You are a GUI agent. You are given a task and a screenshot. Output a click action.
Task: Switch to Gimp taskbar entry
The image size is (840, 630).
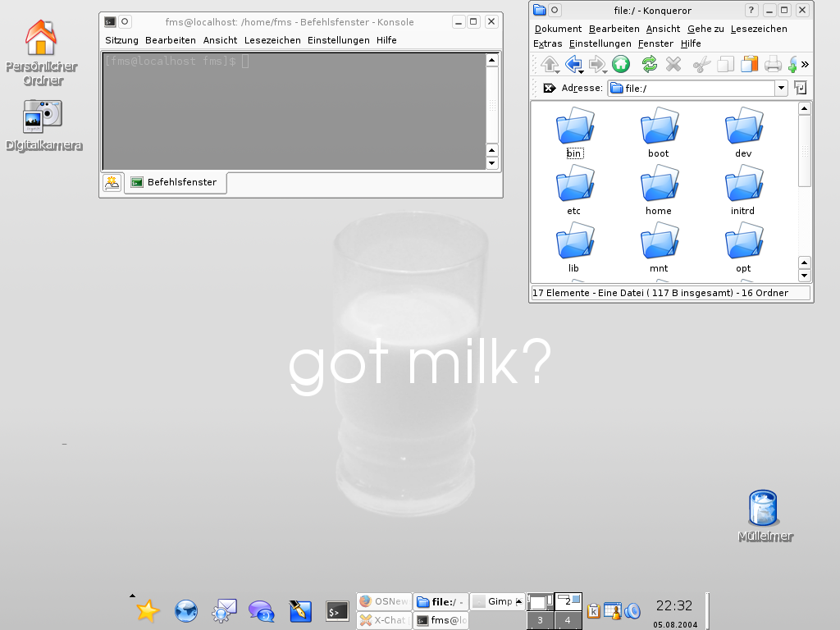493,601
